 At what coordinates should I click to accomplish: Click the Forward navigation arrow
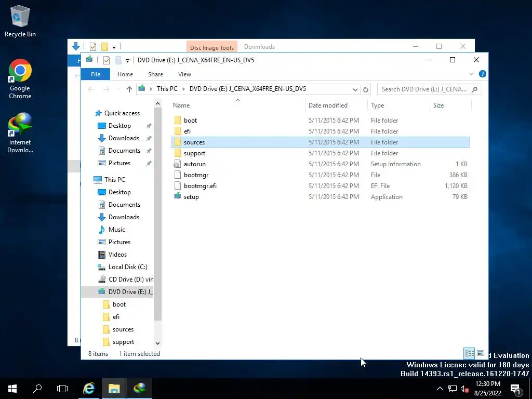point(106,89)
